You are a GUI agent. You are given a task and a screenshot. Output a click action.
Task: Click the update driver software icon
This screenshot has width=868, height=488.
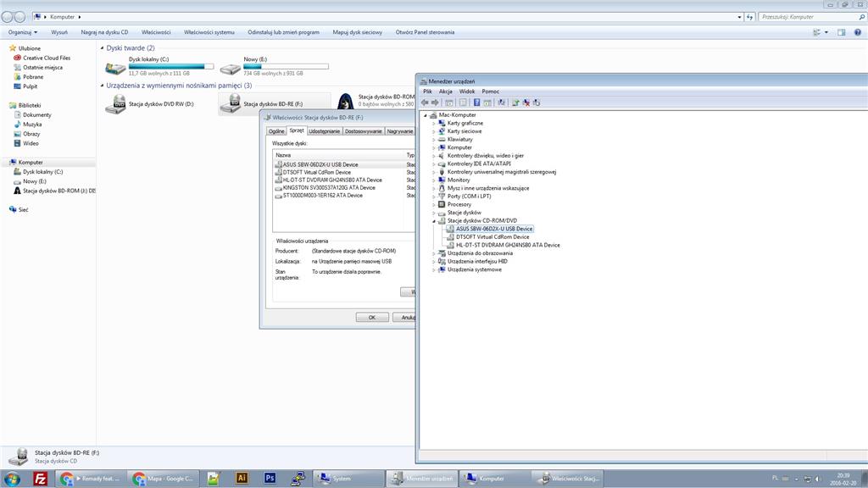tap(515, 103)
